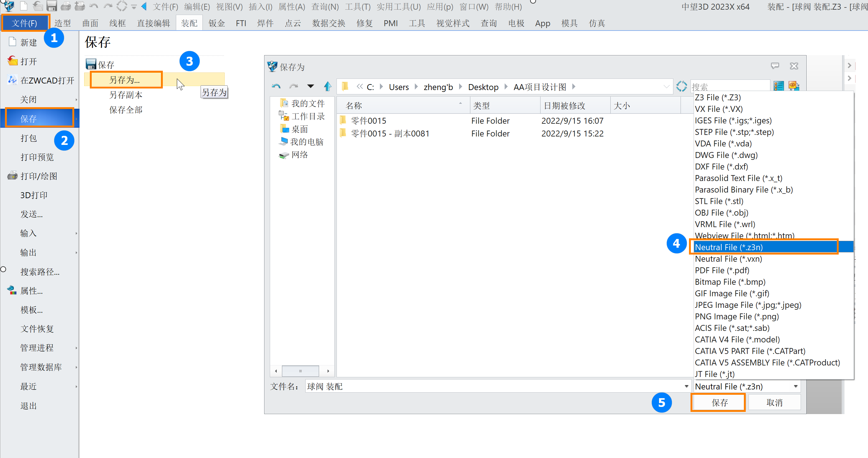Click 保存全部 in the save panel
Viewport: 868px width, 458px height.
[125, 110]
